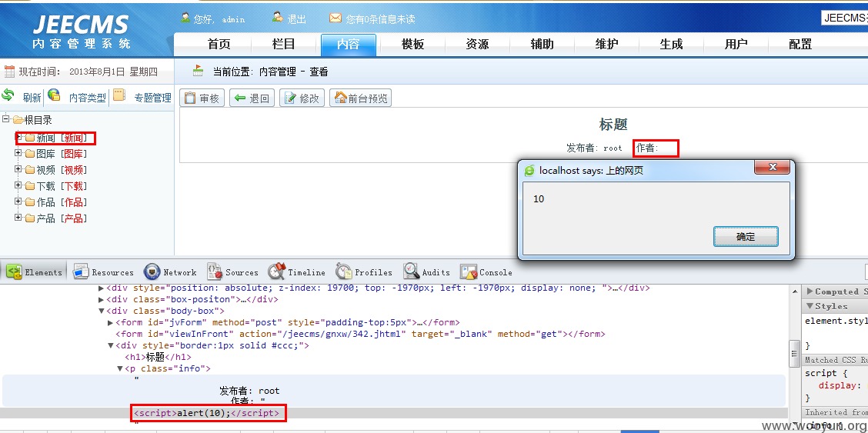
Task: Collapse the p class info node
Action: [x=119, y=368]
